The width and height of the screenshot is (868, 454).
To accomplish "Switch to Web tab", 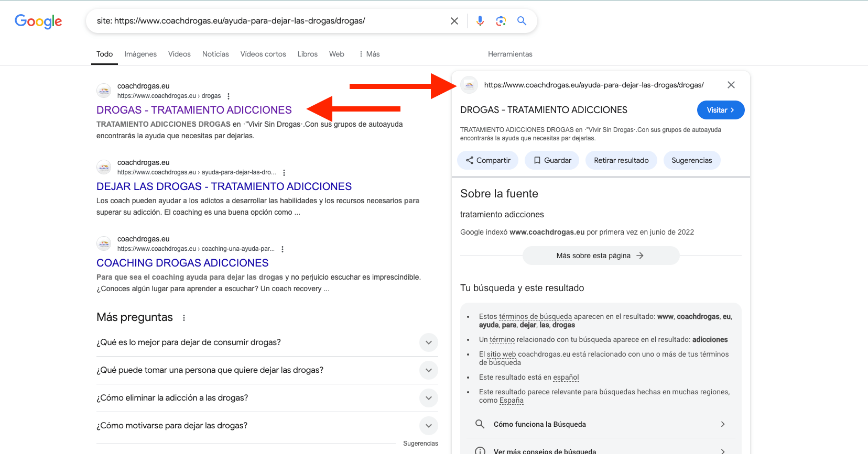I will [x=337, y=54].
